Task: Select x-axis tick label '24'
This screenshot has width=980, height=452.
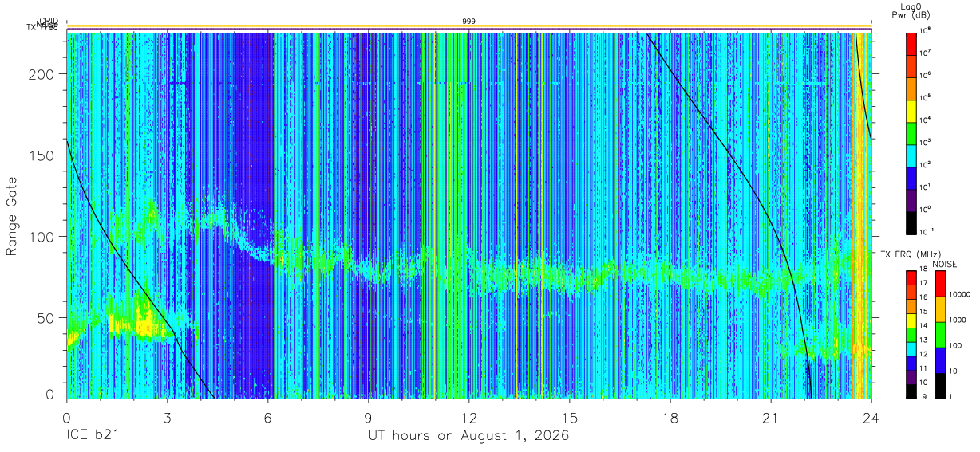Action: (871, 417)
